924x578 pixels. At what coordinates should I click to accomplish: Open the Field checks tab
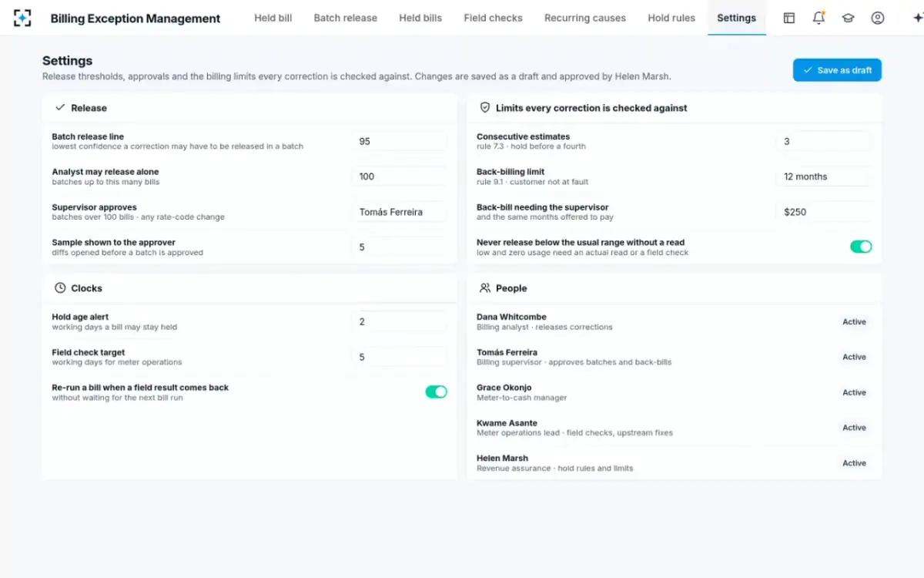[x=493, y=18]
